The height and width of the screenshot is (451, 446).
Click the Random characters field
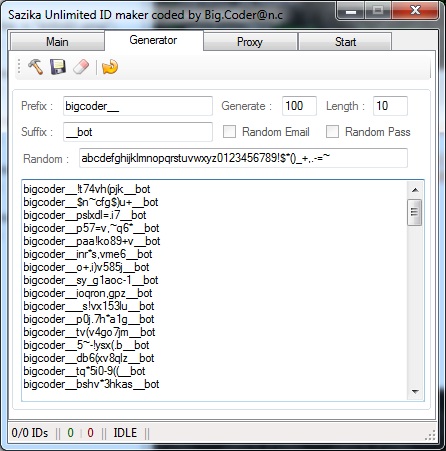click(x=243, y=158)
